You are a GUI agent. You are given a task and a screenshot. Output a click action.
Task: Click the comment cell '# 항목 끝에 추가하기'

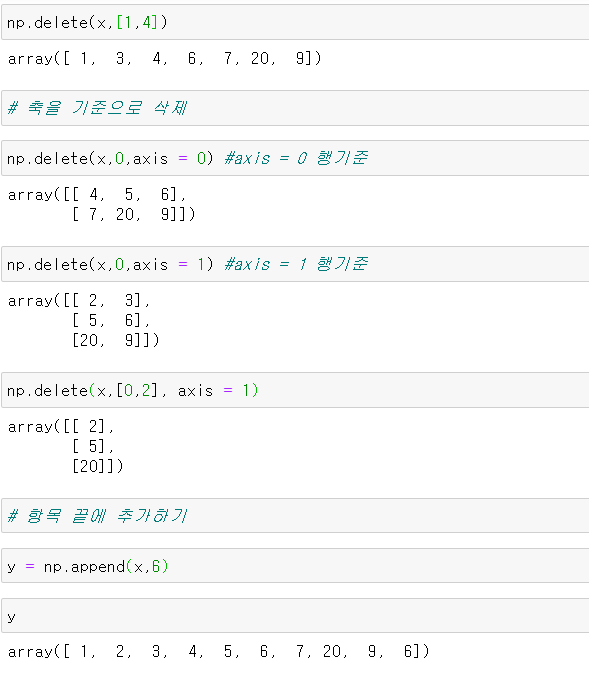[295, 515]
